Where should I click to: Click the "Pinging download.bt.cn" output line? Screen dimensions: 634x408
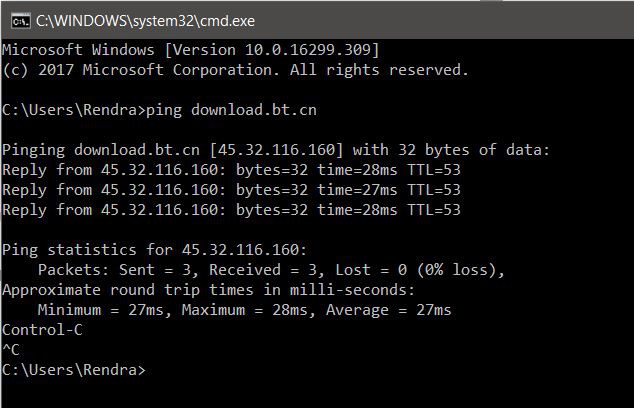(276, 150)
